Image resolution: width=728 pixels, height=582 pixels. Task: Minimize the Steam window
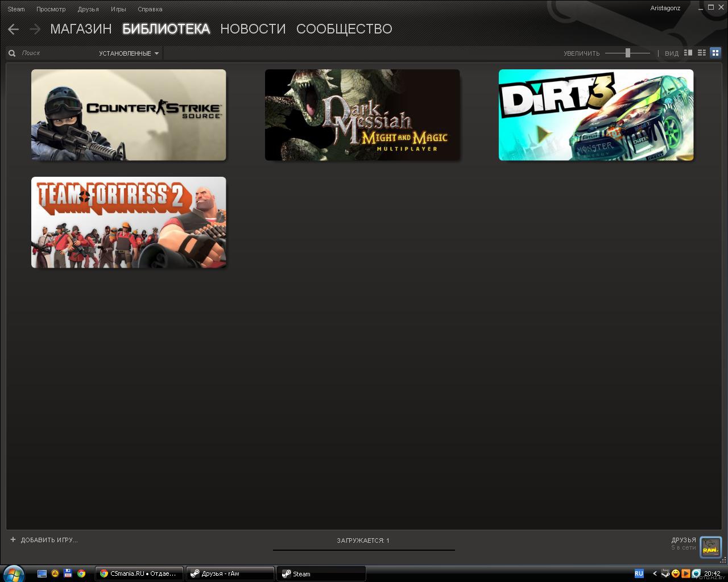(701, 8)
